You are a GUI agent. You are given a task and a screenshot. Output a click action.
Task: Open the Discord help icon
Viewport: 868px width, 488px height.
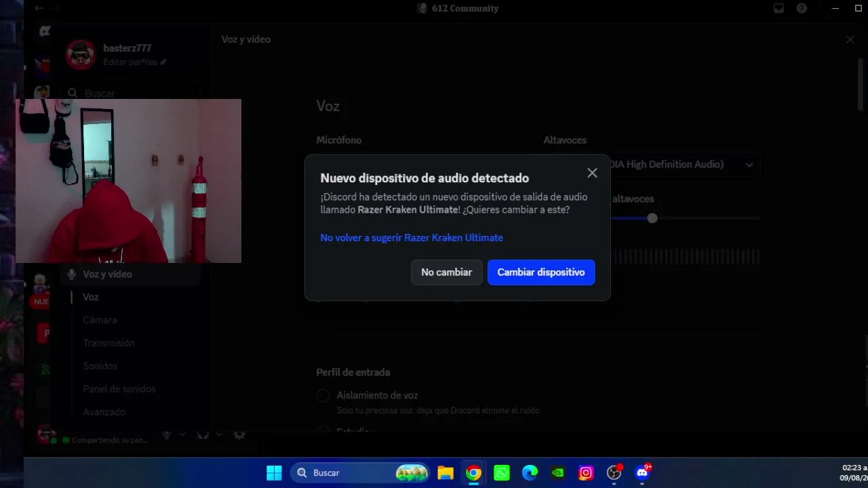point(802,8)
